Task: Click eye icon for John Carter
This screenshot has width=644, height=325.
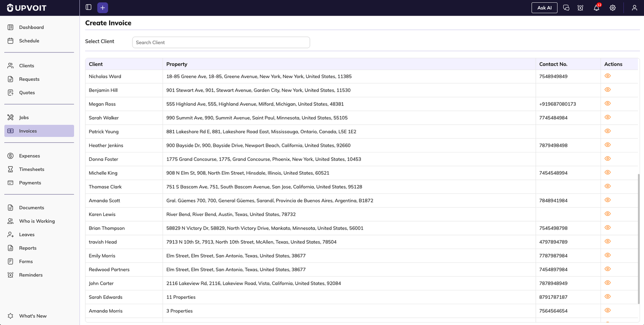Action: click(608, 283)
